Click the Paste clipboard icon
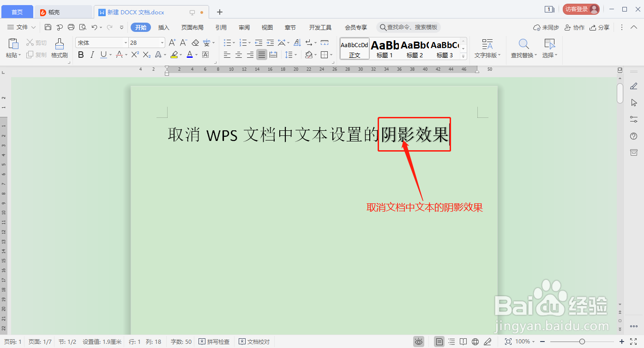This screenshot has height=348, width=644. coord(13,44)
